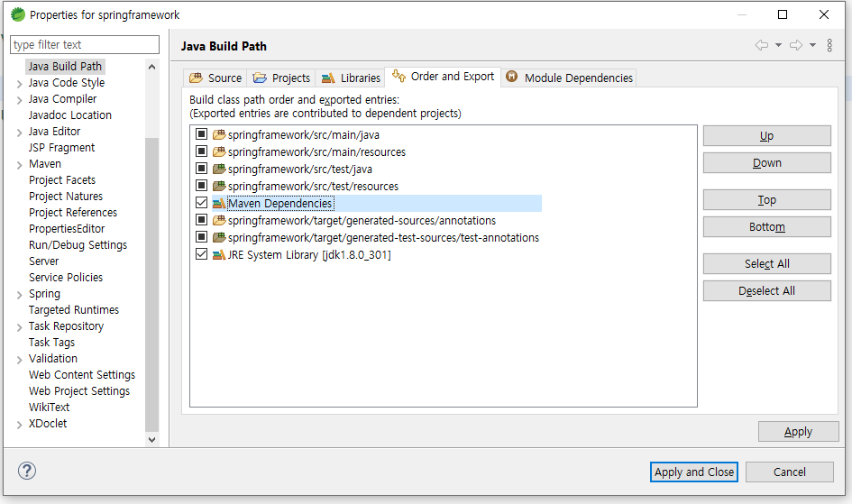Open the back history dropdown arrow
This screenshot has width=852, height=504.
[779, 45]
